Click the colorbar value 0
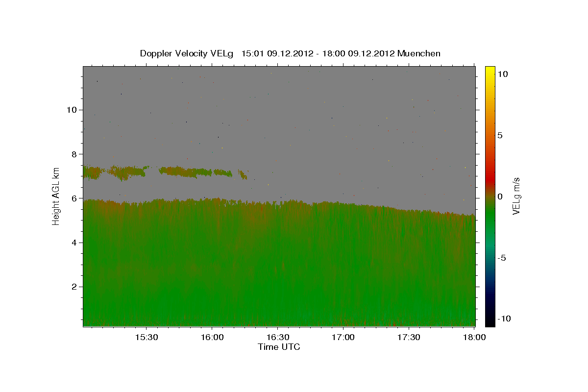Screen dimensions: 588x392 pyautogui.click(x=500, y=196)
